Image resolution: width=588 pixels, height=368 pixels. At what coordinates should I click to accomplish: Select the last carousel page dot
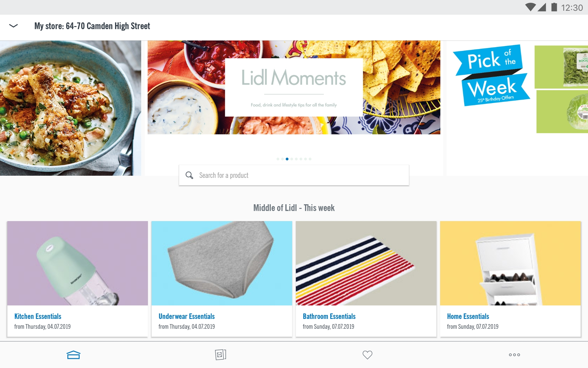tap(310, 159)
